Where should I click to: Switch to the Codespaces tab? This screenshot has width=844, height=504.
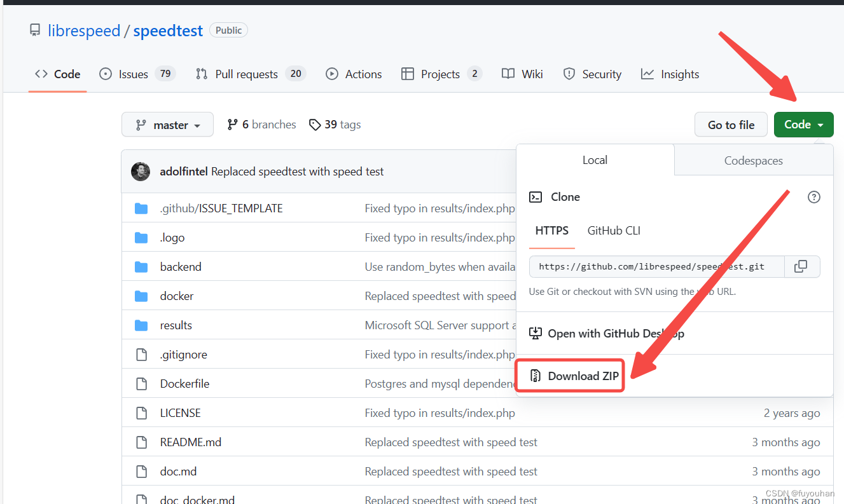pos(754,161)
